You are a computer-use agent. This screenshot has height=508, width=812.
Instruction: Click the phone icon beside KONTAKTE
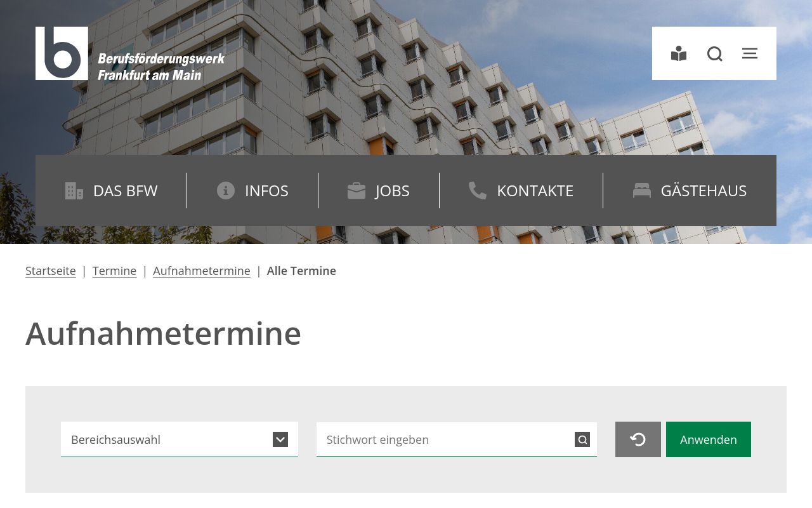point(478,190)
